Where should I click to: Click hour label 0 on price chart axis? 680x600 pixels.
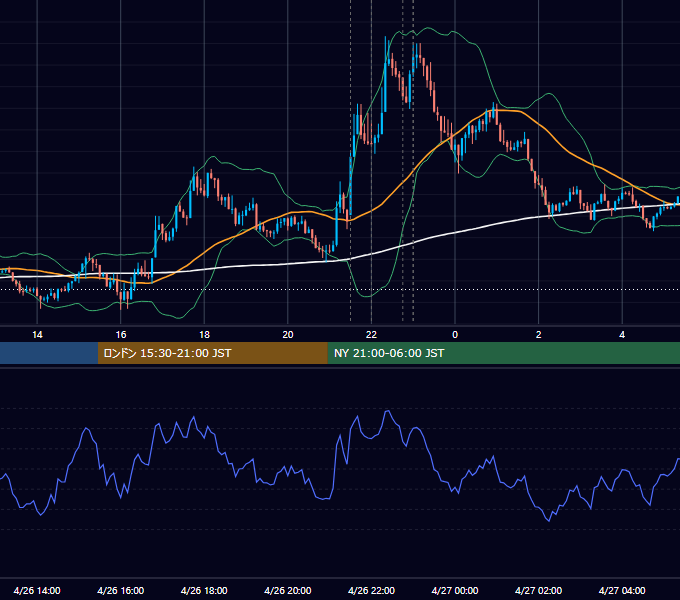coord(455,335)
